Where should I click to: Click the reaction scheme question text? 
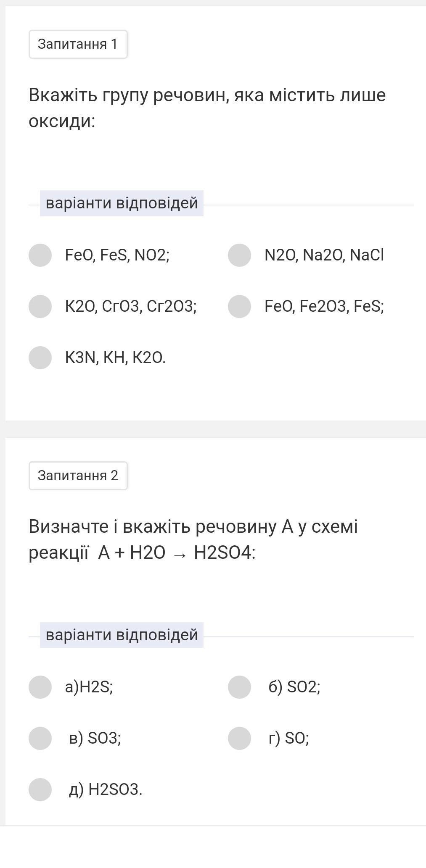pyautogui.click(x=193, y=539)
